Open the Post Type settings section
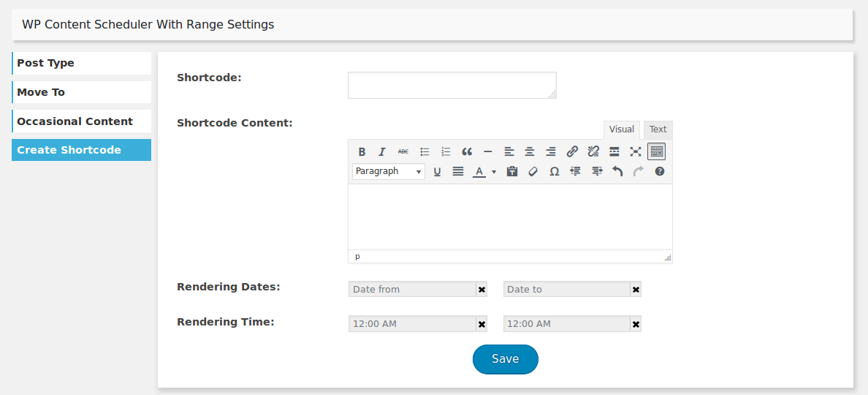This screenshot has width=868, height=395. coord(81,63)
